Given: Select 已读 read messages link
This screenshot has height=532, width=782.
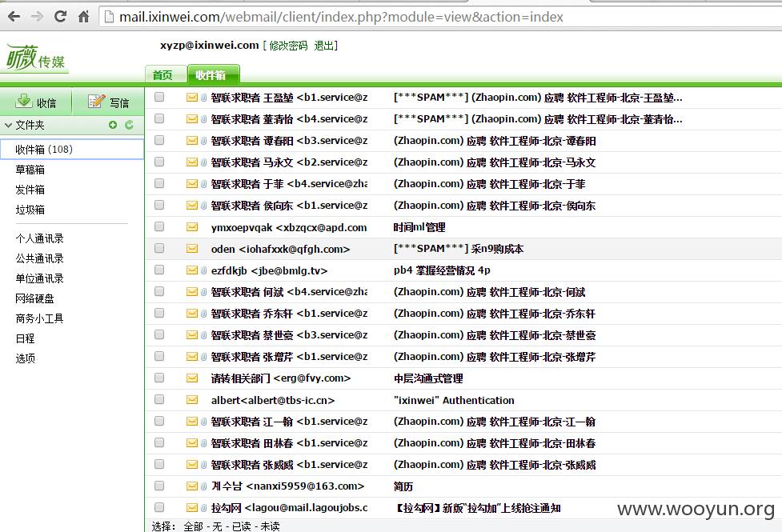Looking at the screenshot, I should tap(242, 526).
